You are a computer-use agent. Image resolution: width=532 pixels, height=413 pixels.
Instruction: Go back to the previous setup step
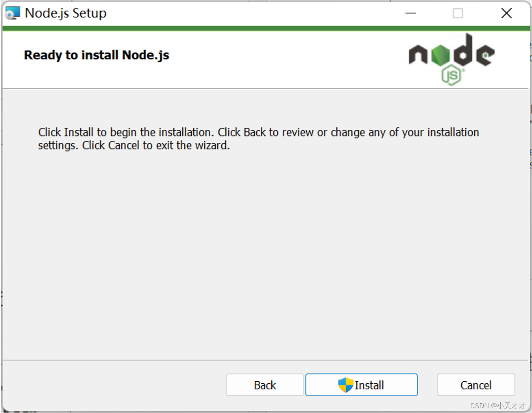click(265, 385)
